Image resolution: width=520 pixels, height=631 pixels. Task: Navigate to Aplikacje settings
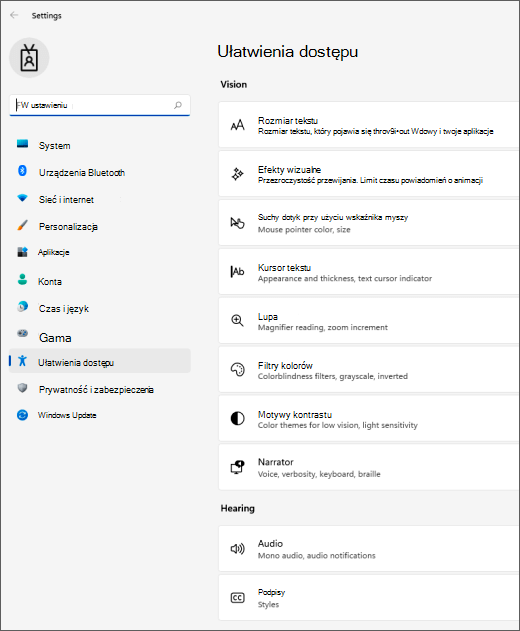point(99,252)
